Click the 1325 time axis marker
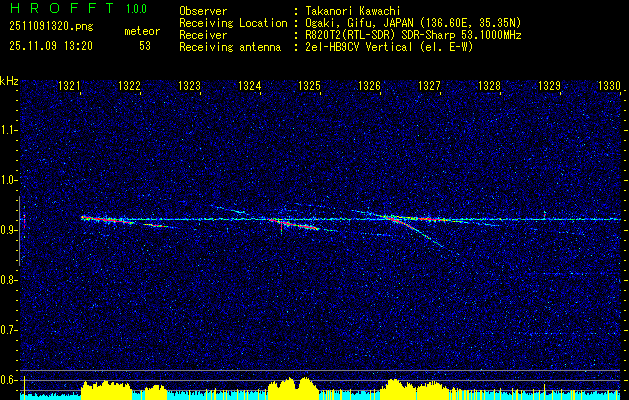Screen dimensions: 629x400 coord(309,86)
